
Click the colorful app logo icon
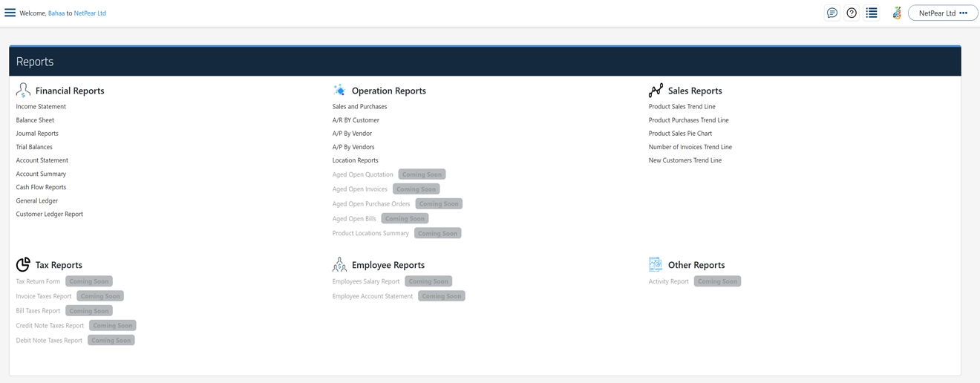point(897,13)
